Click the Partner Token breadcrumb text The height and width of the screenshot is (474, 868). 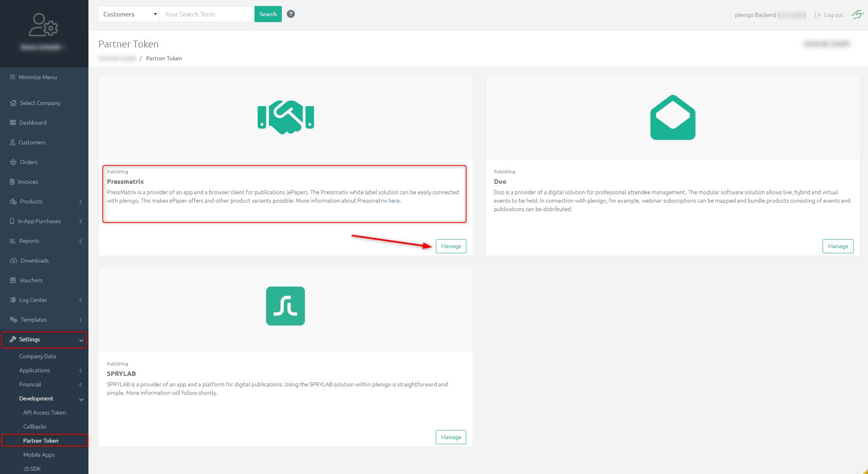point(164,58)
